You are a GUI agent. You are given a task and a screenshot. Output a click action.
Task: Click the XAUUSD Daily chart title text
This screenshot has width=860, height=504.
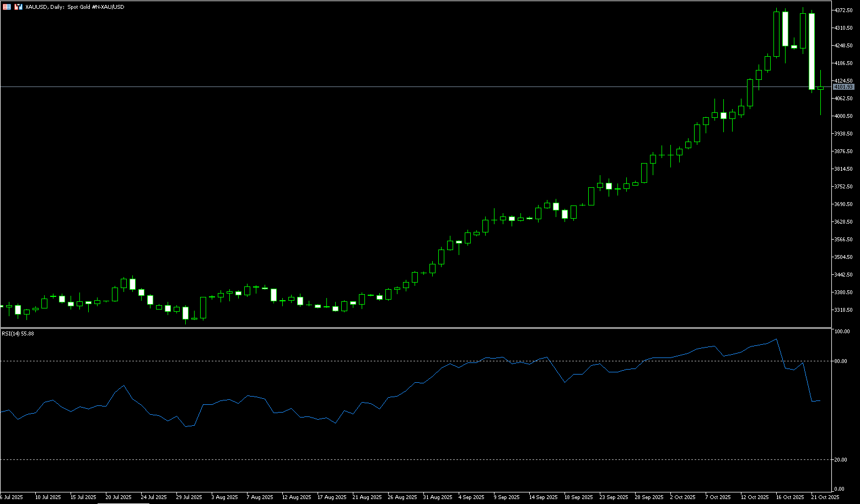pyautogui.click(x=74, y=7)
